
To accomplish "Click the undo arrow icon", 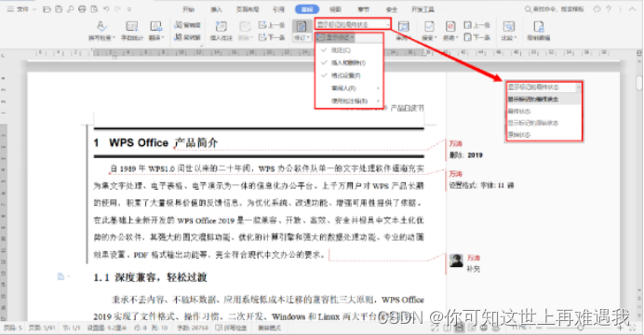I will coord(106,9).
